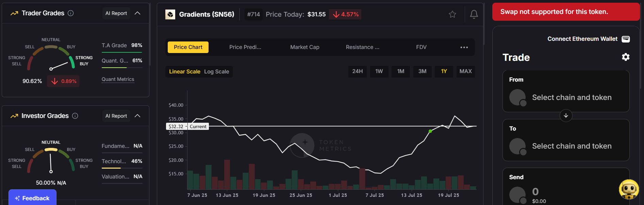Click the swap direction arrow button
The height and width of the screenshot is (205, 644).
566,116
